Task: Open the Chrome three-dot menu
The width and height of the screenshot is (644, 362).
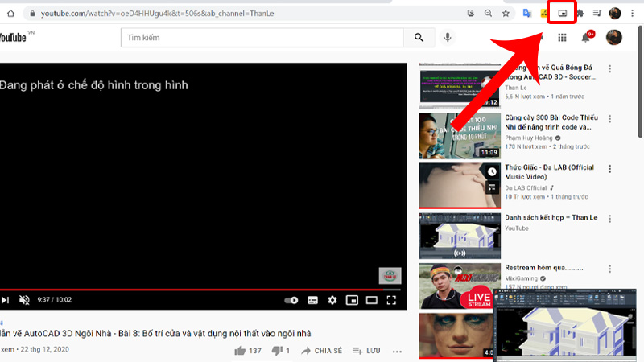Action: tap(633, 14)
